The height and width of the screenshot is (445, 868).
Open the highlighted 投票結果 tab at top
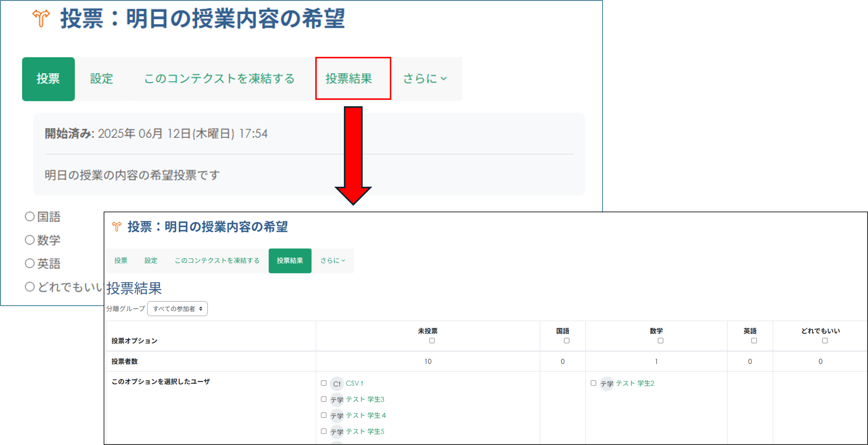click(x=349, y=79)
